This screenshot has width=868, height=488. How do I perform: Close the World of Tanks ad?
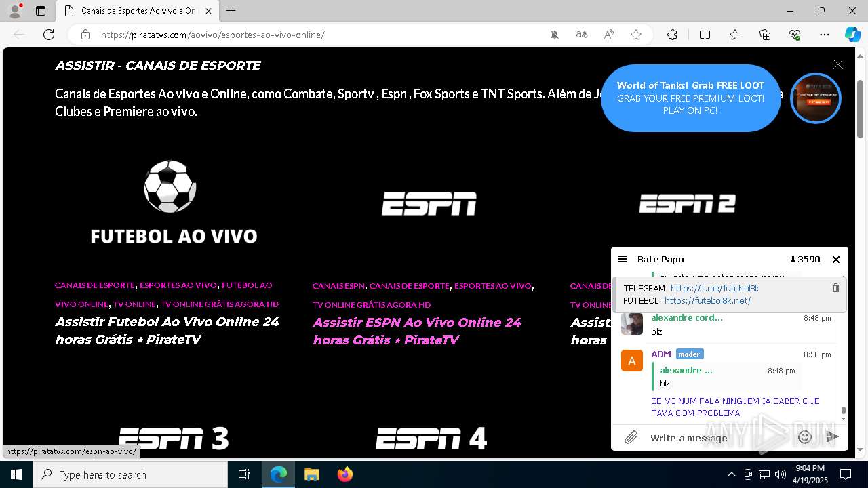coord(838,64)
